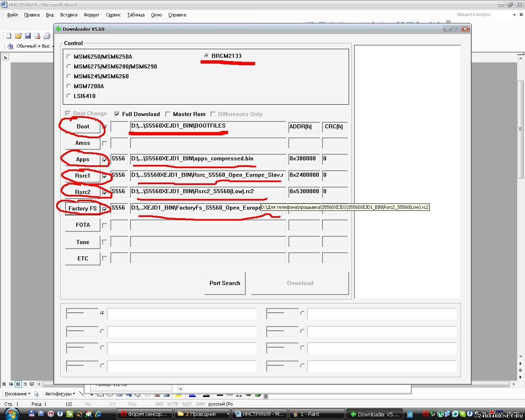Select LSI6410 radio option

pos(69,96)
